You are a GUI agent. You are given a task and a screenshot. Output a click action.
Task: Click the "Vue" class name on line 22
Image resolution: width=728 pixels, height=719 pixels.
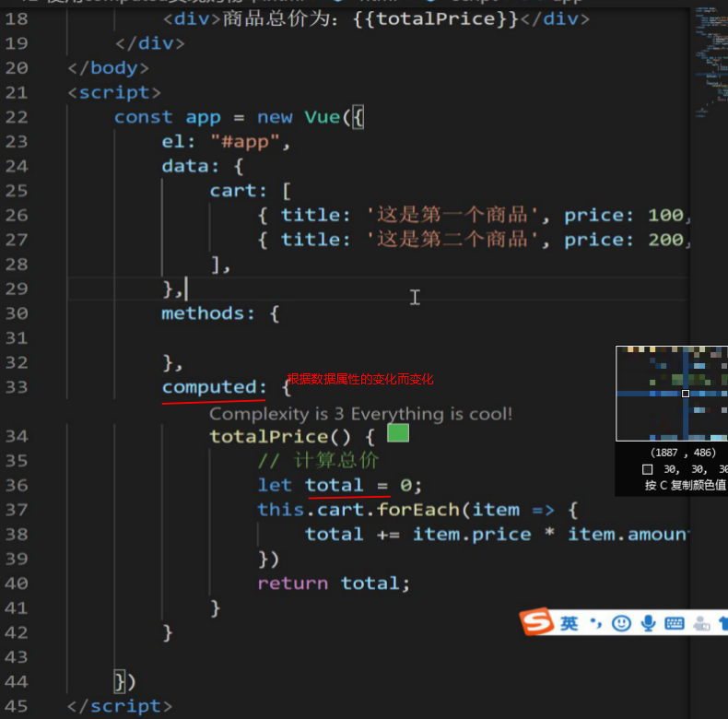323,117
